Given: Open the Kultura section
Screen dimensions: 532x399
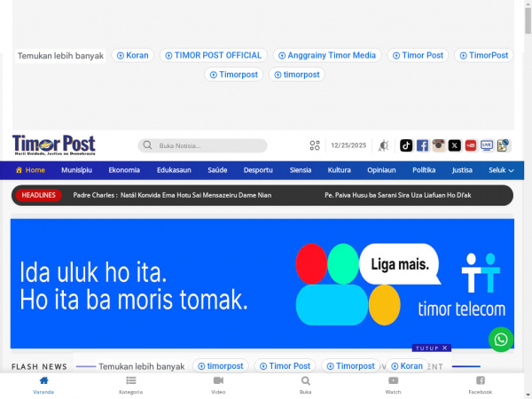Looking at the screenshot, I should [x=340, y=170].
